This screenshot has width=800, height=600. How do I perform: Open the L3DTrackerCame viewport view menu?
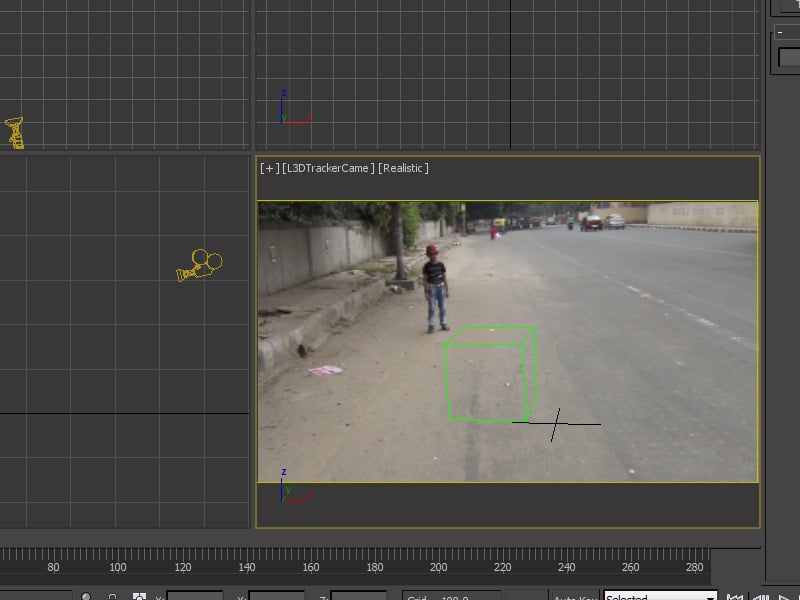pos(328,168)
